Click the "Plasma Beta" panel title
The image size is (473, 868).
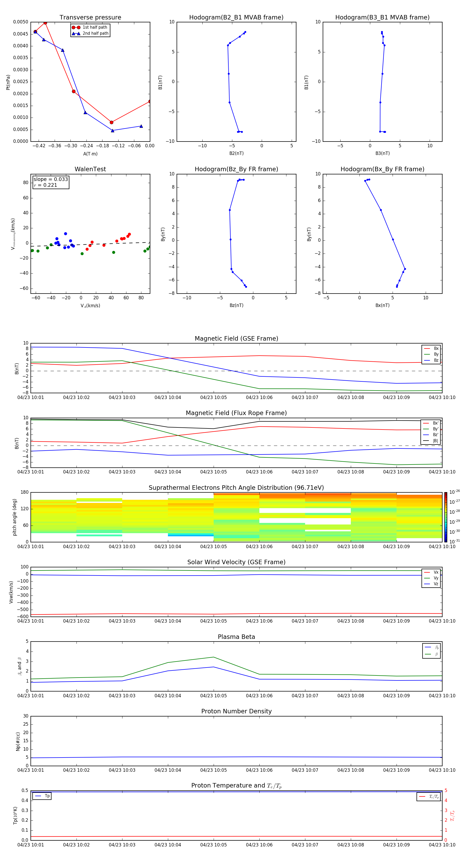click(x=236, y=637)
